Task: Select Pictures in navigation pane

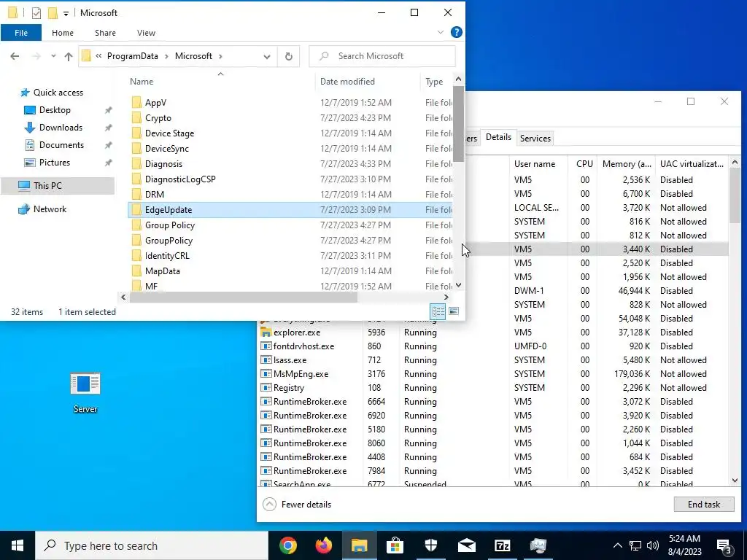Action: coord(54,163)
